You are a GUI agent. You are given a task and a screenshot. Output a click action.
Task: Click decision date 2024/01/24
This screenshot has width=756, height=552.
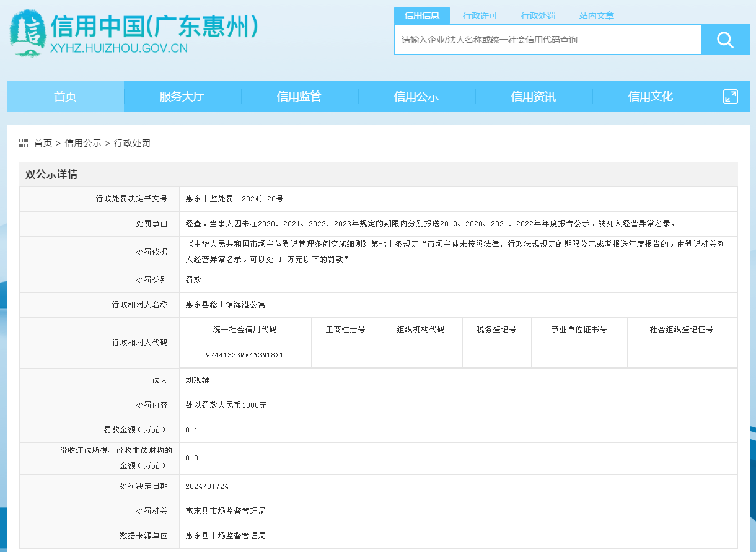(207, 486)
